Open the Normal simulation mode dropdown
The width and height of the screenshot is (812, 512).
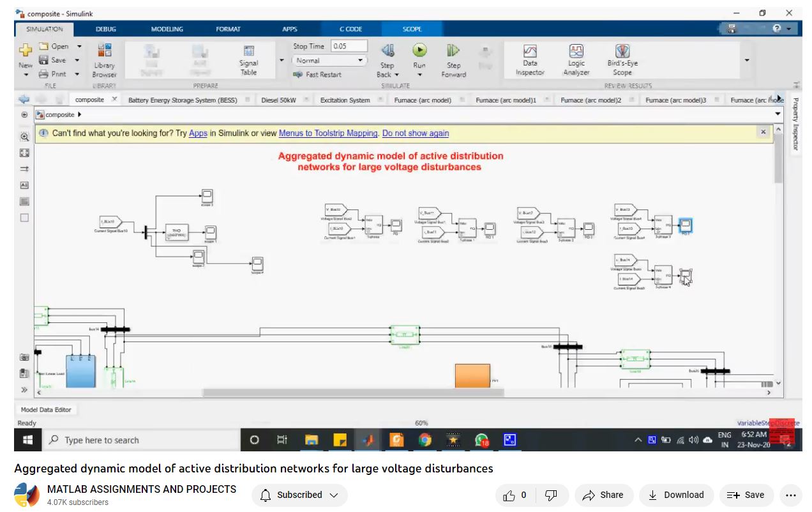[x=329, y=61]
